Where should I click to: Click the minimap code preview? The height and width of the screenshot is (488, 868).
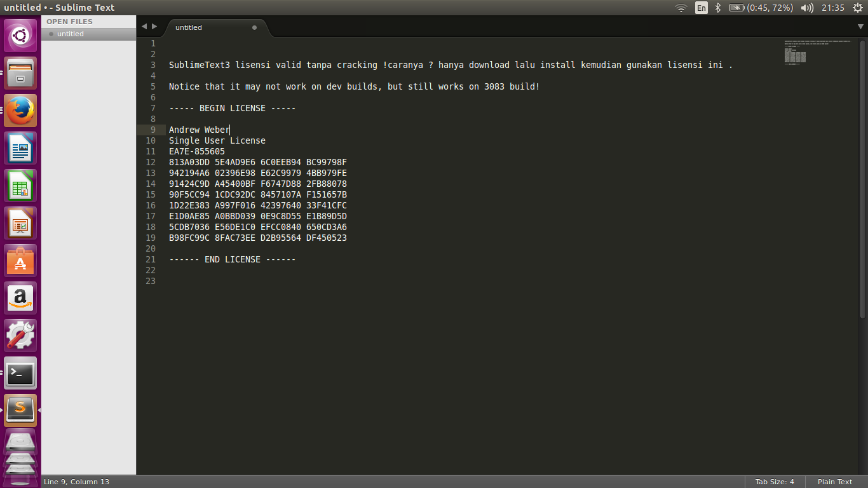[x=818, y=52]
